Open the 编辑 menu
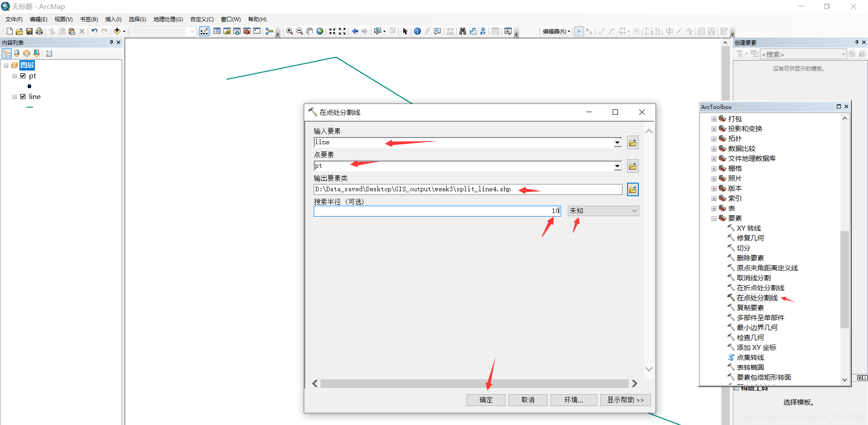This screenshot has width=868, height=425. tap(38, 19)
